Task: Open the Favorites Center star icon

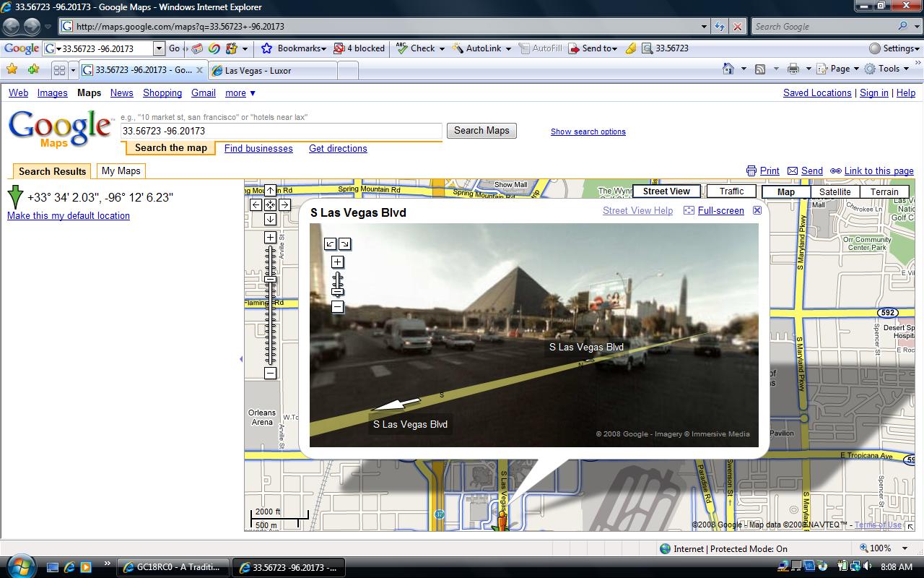Action: pyautogui.click(x=12, y=69)
